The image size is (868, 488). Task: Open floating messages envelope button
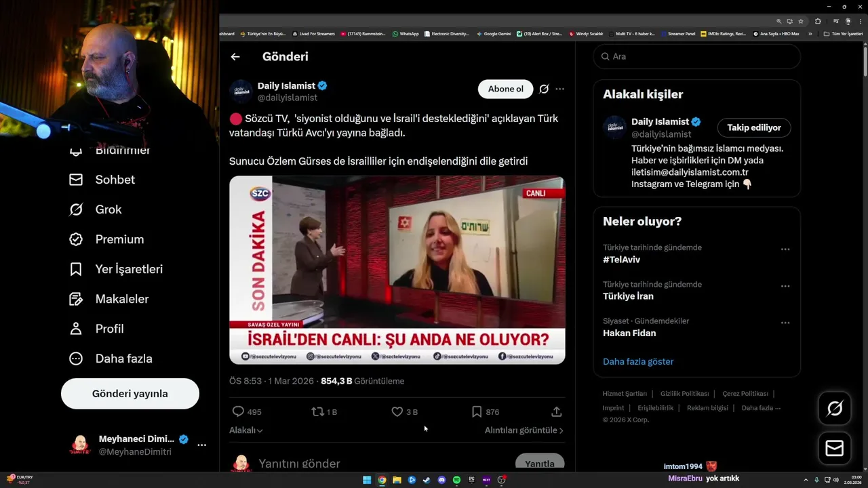tap(835, 449)
